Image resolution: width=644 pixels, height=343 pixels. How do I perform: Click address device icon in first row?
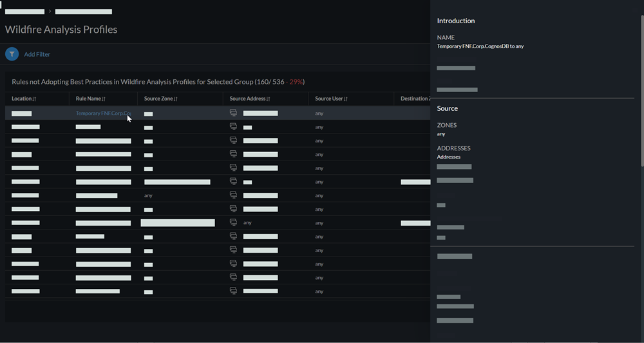(233, 113)
